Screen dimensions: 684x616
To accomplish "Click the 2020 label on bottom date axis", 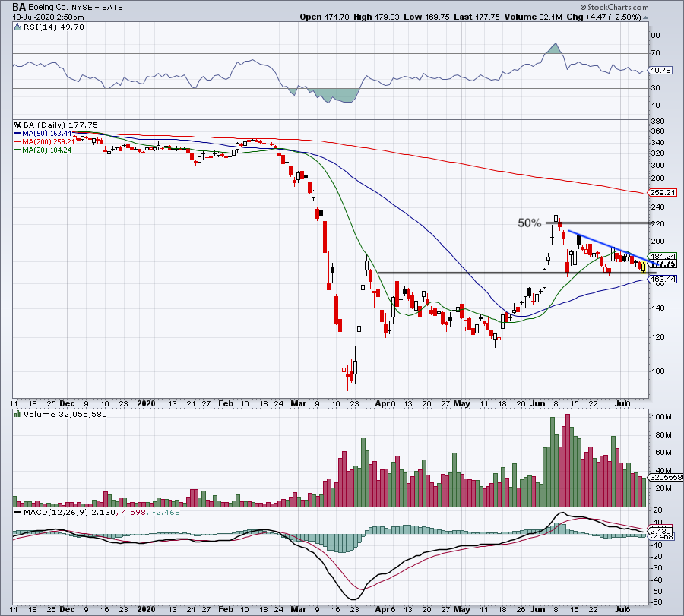I will (x=146, y=609).
